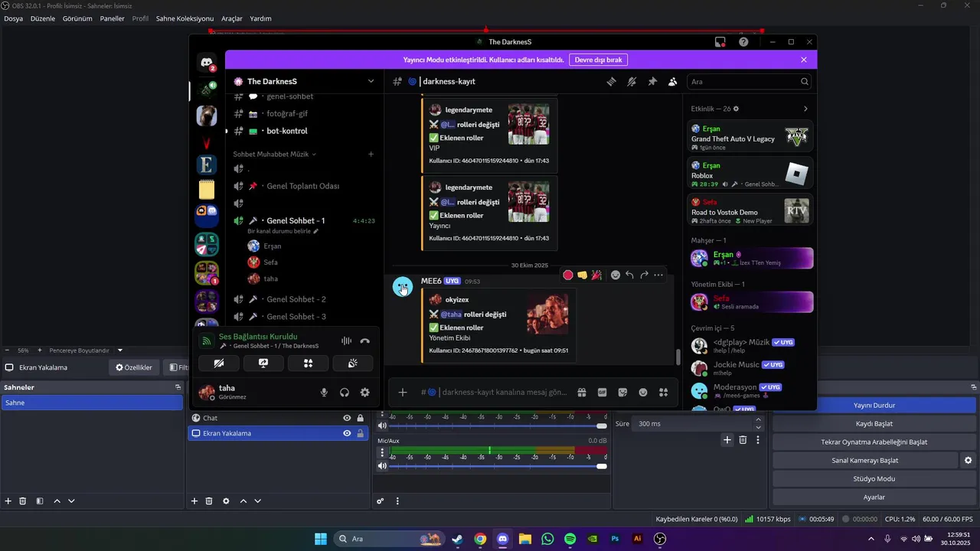This screenshot has width=980, height=551.
Task: Open the Görünüm menu
Action: tap(77, 18)
